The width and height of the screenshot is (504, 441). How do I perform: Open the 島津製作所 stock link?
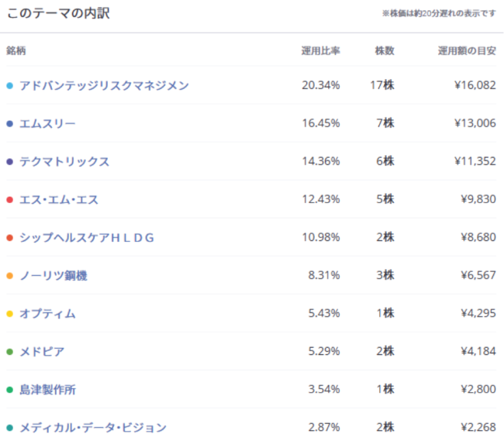click(x=47, y=389)
